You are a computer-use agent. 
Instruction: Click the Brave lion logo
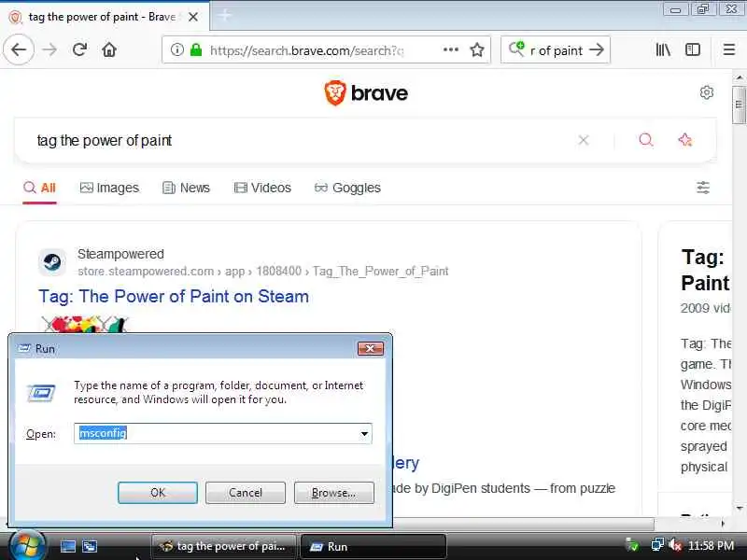(x=335, y=92)
